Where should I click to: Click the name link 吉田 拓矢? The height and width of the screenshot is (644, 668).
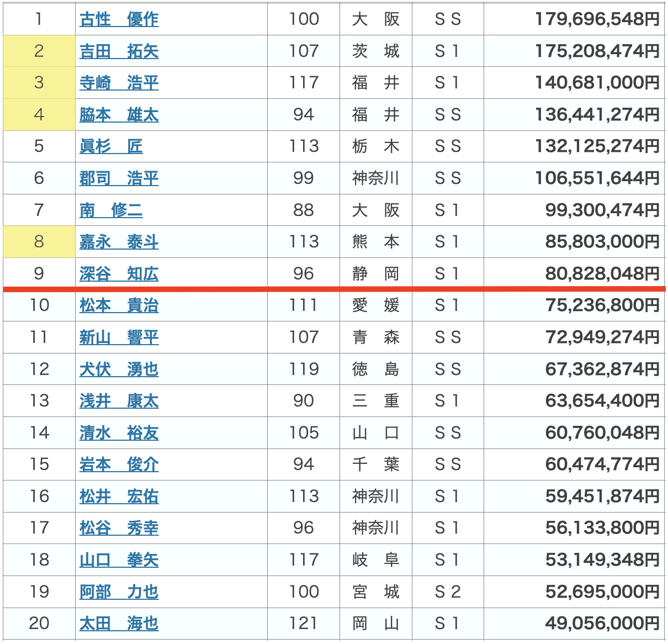[119, 51]
